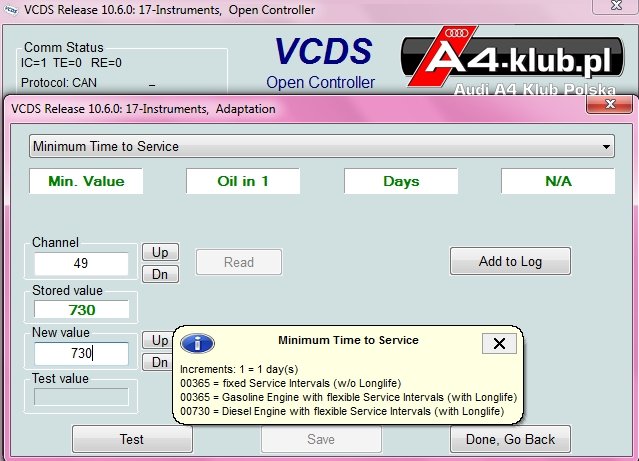Focus the New value field showing 730
Screen dimensions: 639x461
[81, 353]
